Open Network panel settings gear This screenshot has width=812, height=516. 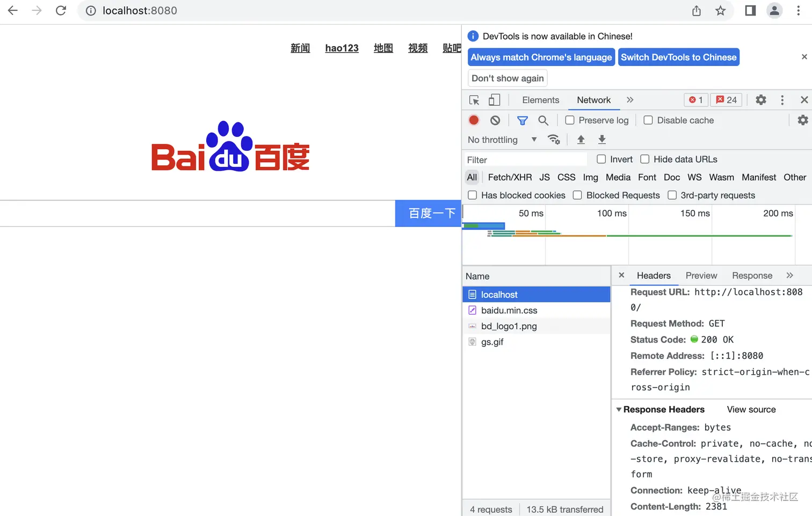click(x=803, y=120)
